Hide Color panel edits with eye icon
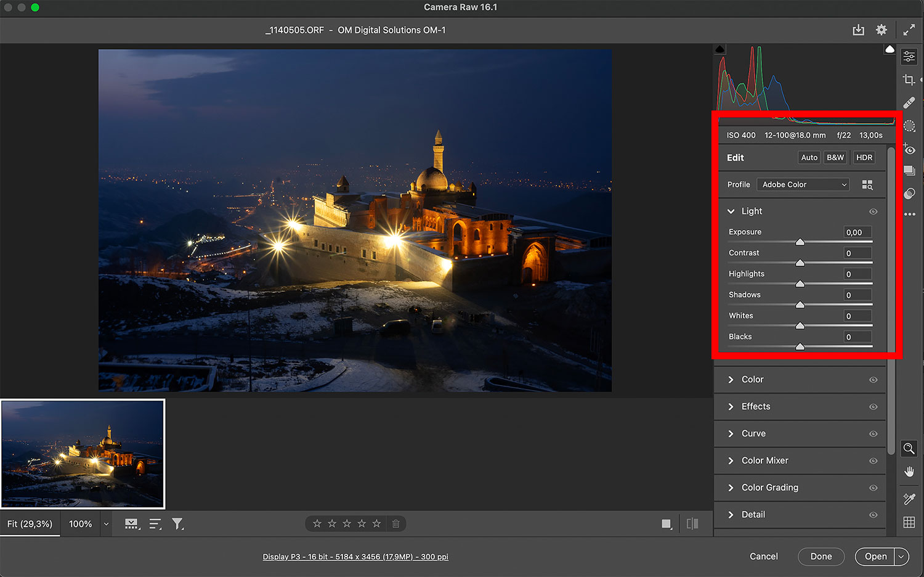 coord(873,380)
